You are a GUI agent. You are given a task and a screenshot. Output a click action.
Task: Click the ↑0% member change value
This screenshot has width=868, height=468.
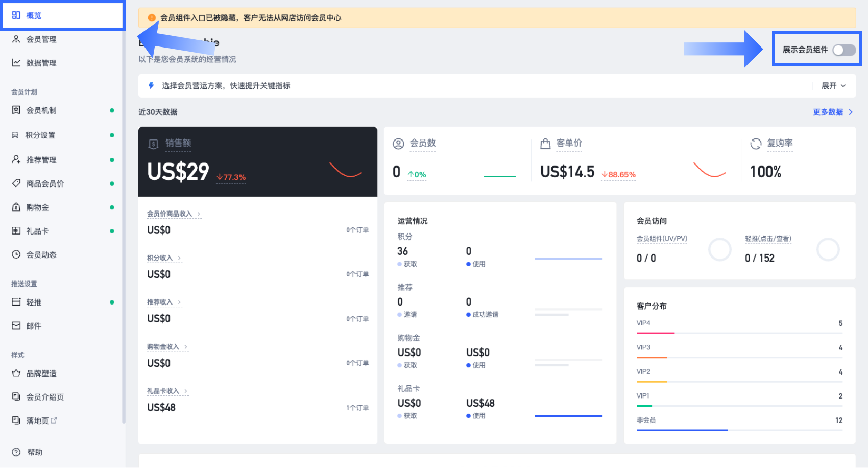coord(417,175)
